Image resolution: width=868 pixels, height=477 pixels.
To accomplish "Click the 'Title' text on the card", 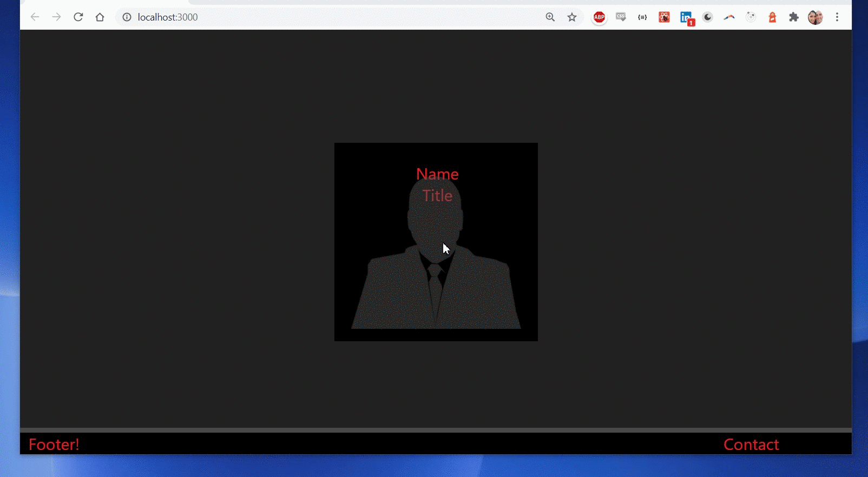I will tap(437, 195).
